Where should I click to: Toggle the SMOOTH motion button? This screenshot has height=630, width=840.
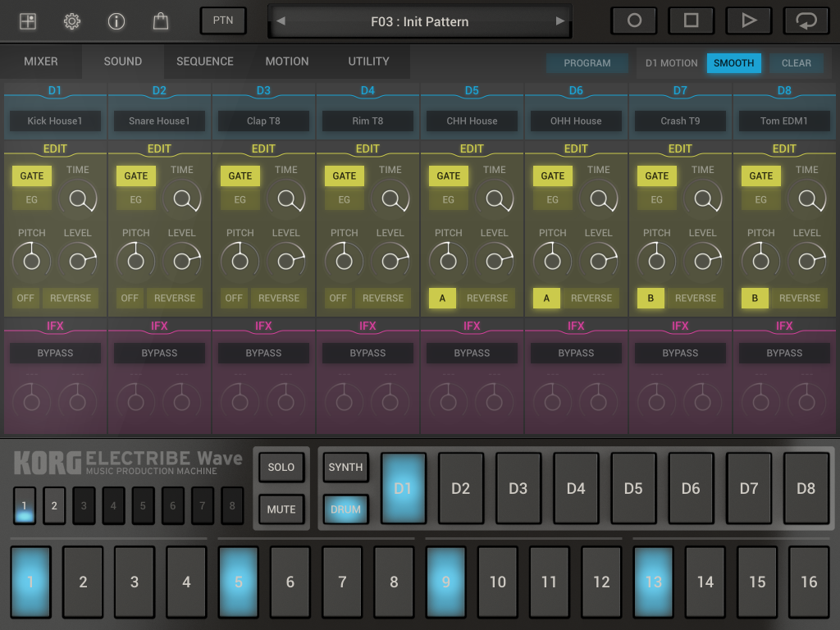click(x=733, y=63)
